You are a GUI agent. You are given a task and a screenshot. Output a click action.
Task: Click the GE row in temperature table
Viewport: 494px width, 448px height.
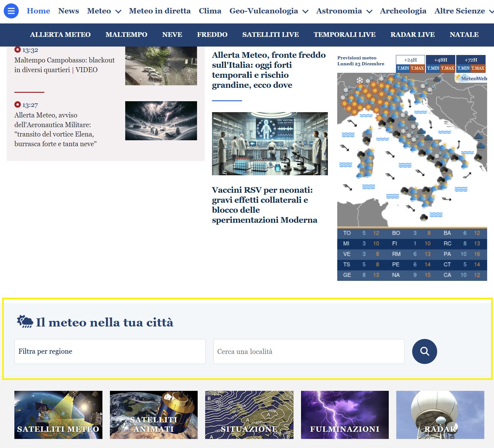click(361, 275)
